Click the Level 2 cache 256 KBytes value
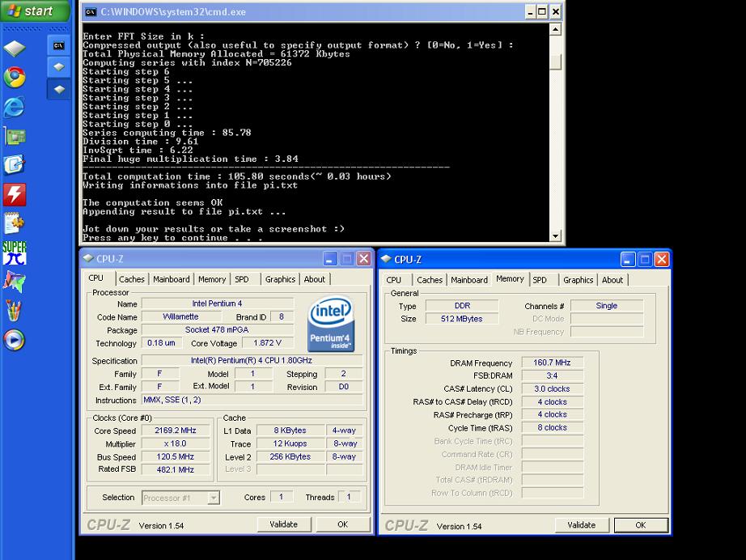The height and width of the screenshot is (560, 746). coord(290,456)
